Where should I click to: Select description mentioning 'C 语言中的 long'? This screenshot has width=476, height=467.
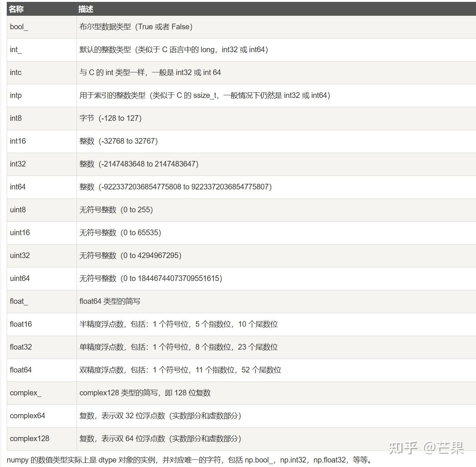[174, 50]
